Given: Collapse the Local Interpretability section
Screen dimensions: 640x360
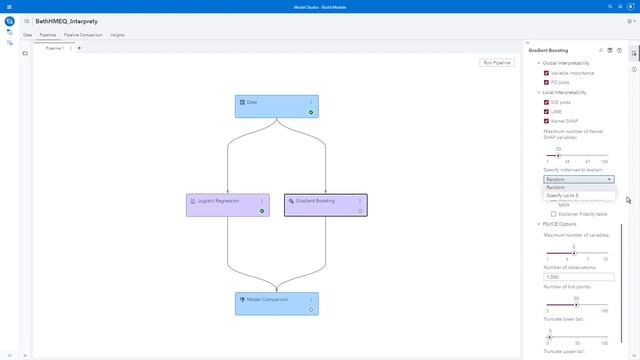Looking at the screenshot, I should click(538, 93).
